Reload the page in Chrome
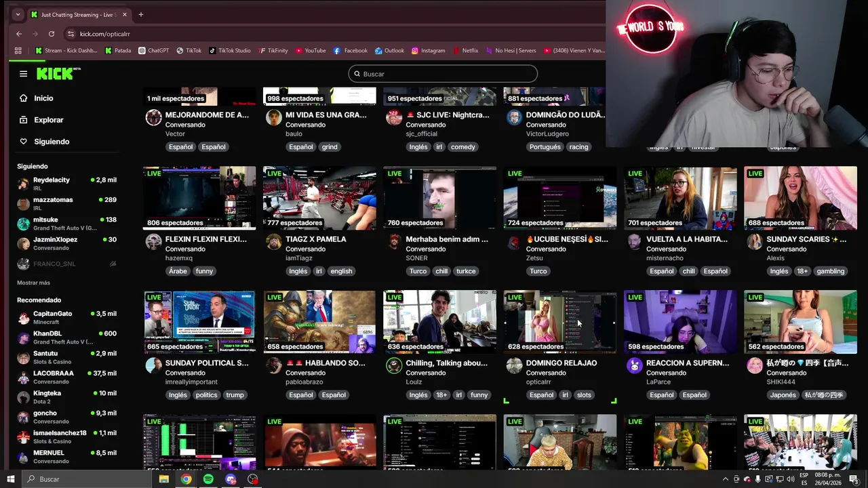 pos(52,34)
